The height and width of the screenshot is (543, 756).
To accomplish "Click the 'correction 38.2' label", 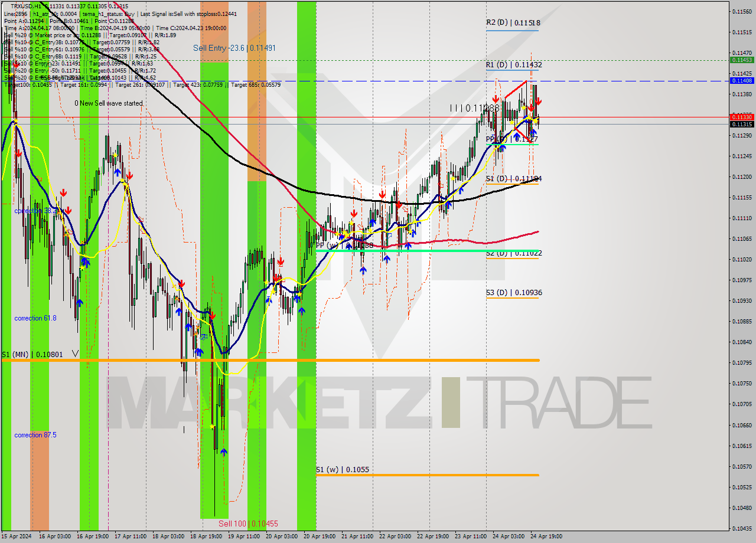I will pos(35,210).
